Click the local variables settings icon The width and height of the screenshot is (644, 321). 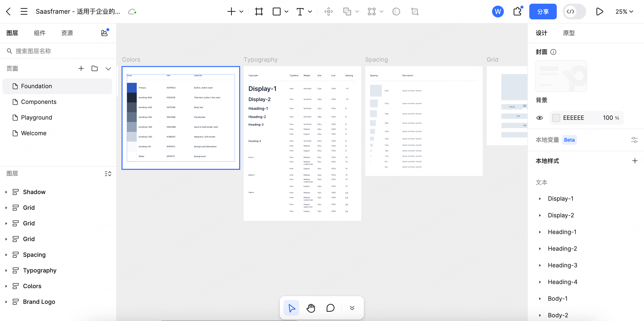pos(634,140)
